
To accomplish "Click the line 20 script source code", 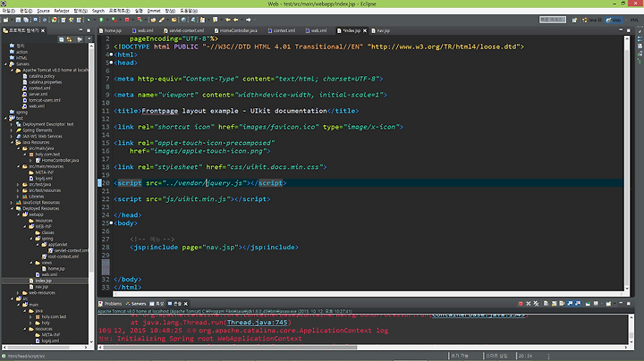I will (200, 183).
